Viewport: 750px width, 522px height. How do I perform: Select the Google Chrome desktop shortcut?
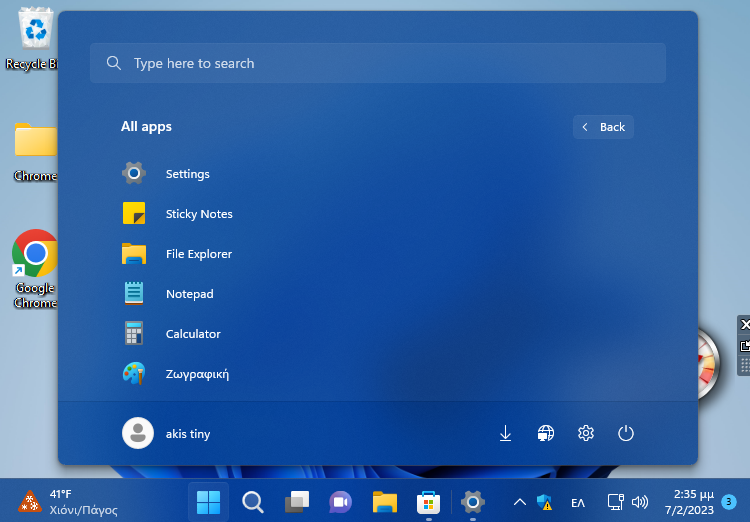click(34, 268)
